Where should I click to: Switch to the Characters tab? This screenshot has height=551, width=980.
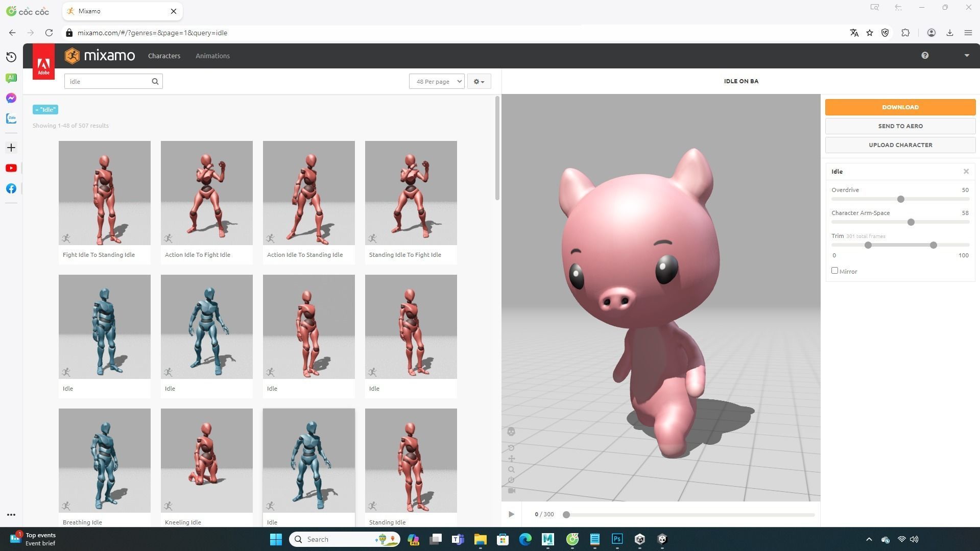coord(164,56)
